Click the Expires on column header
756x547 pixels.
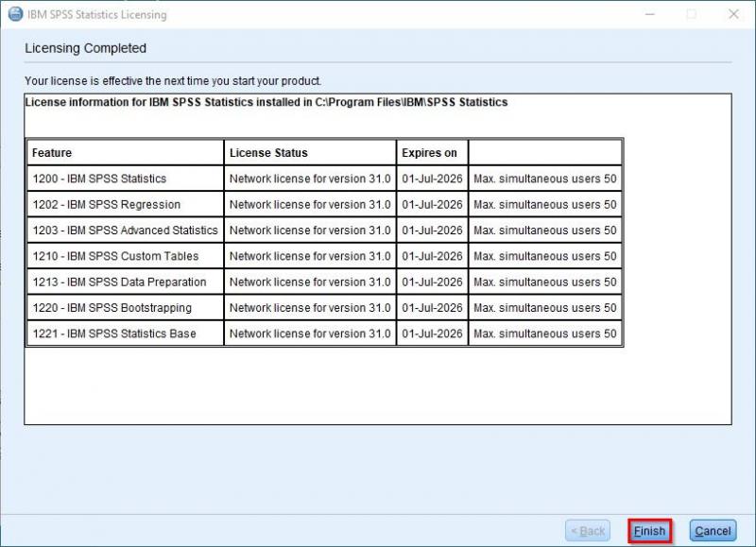pos(431,153)
